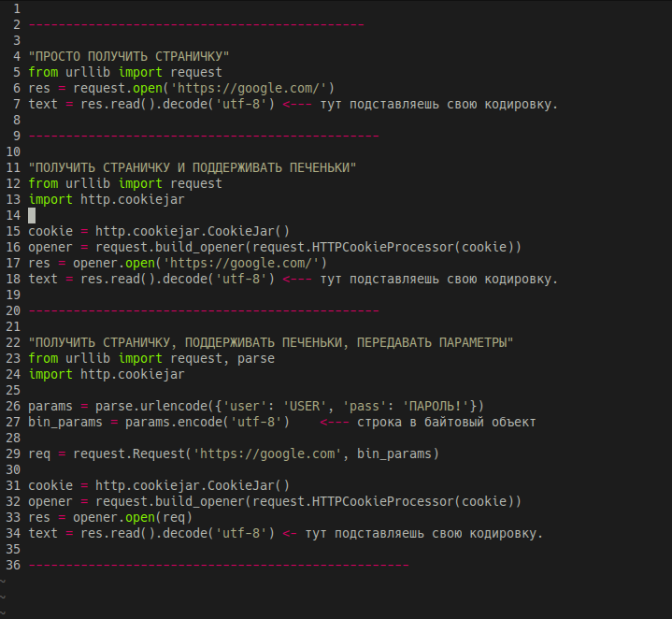Click 'cookie' variable on line 31
672x619 pixels.
tap(50, 485)
